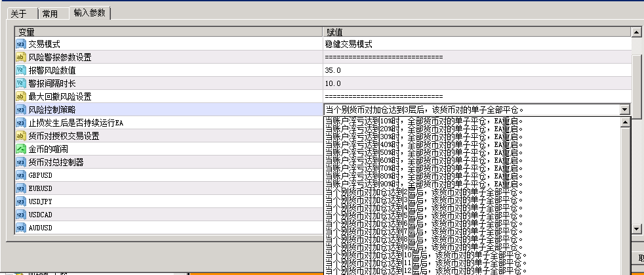This screenshot has width=644, height=275.
Task: Click the 变量 column header
Action: tap(169, 32)
